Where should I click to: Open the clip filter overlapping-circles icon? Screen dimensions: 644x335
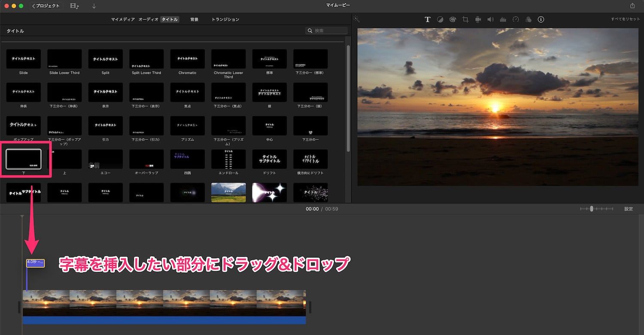[x=529, y=19]
